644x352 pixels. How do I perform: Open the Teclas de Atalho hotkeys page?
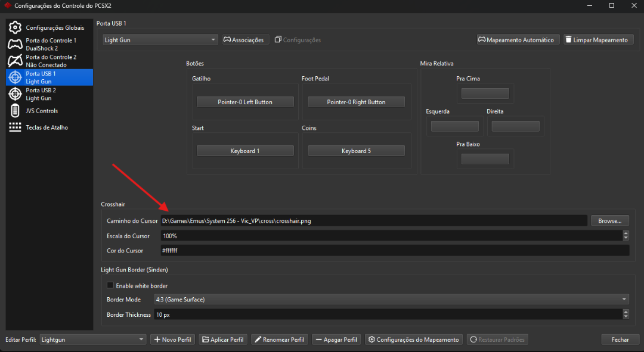coord(49,127)
